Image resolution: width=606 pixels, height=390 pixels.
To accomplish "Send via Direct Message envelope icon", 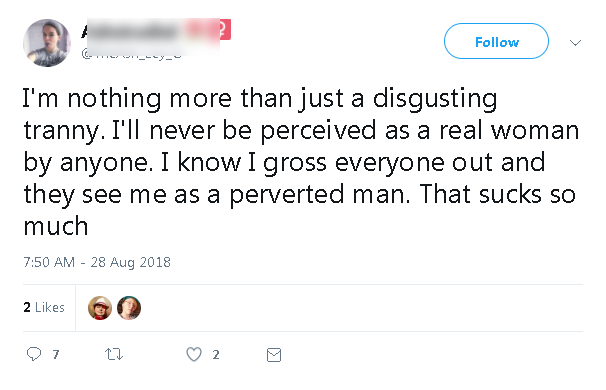I will click(274, 354).
